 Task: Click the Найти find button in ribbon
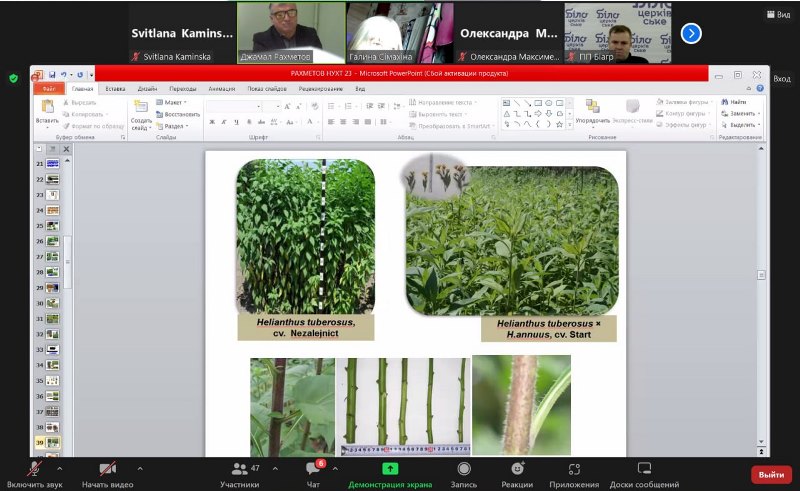pyautogui.click(x=737, y=102)
